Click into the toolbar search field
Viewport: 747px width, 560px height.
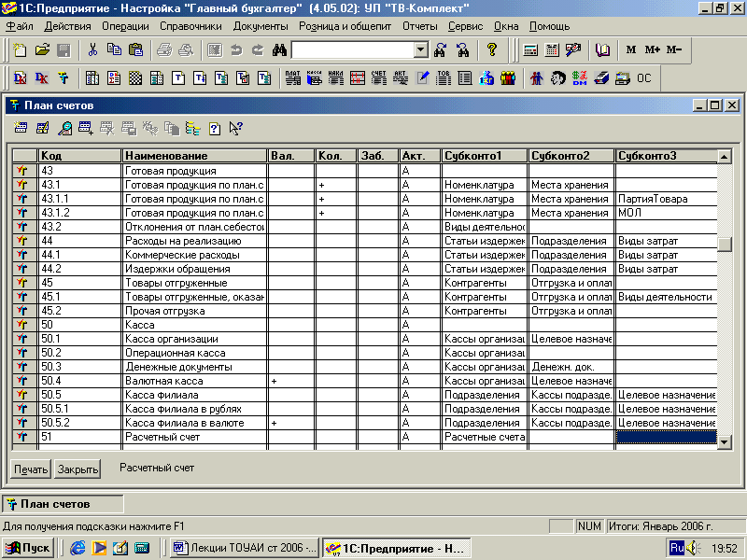(x=353, y=50)
